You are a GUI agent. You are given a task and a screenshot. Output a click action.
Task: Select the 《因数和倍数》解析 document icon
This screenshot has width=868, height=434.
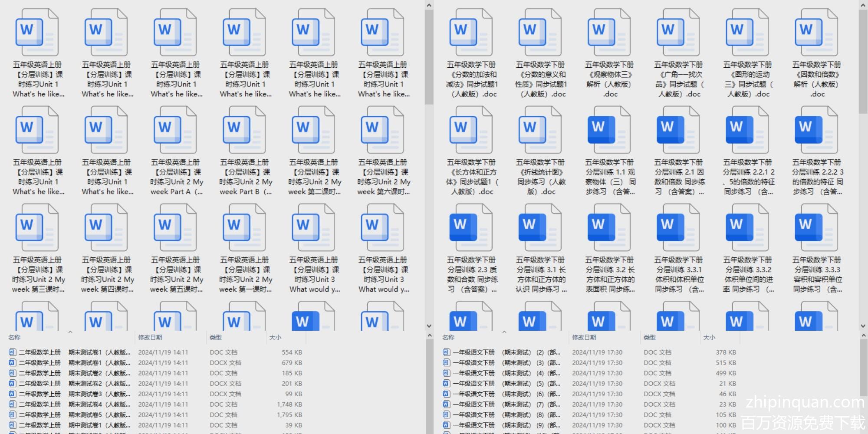point(816,33)
